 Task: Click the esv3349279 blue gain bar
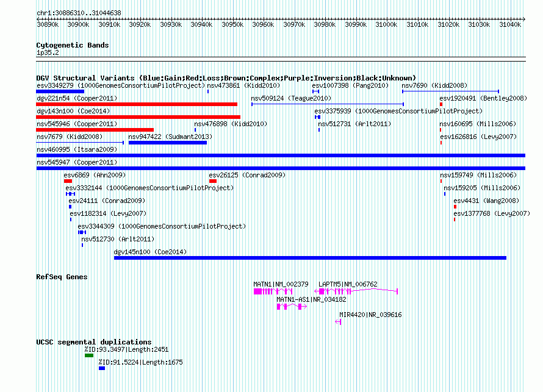pos(60,91)
